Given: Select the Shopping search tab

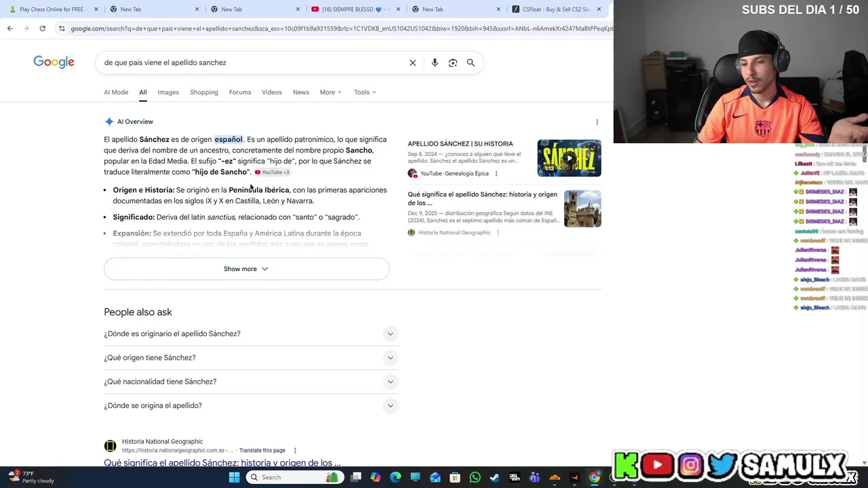Looking at the screenshot, I should 204,92.
